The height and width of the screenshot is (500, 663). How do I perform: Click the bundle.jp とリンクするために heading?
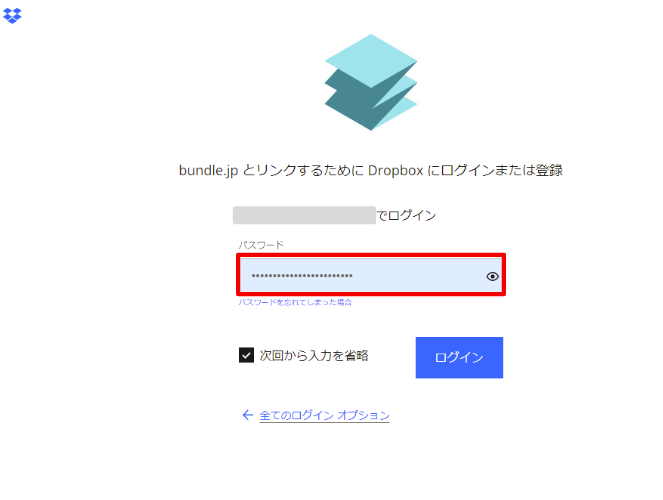[371, 170]
